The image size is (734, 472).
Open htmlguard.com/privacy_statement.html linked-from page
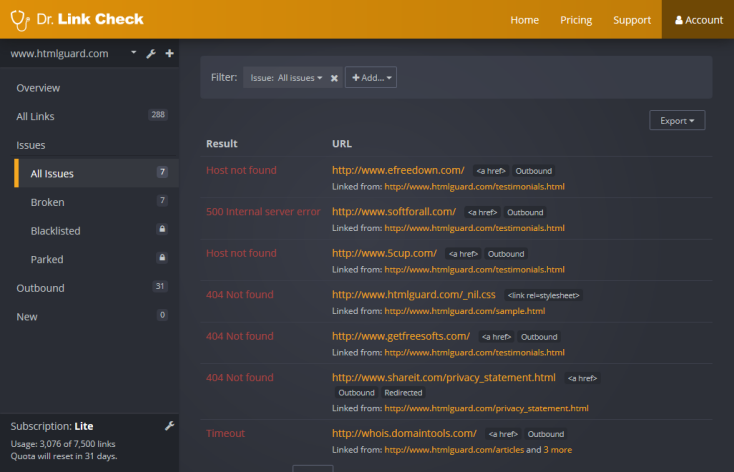pos(486,408)
